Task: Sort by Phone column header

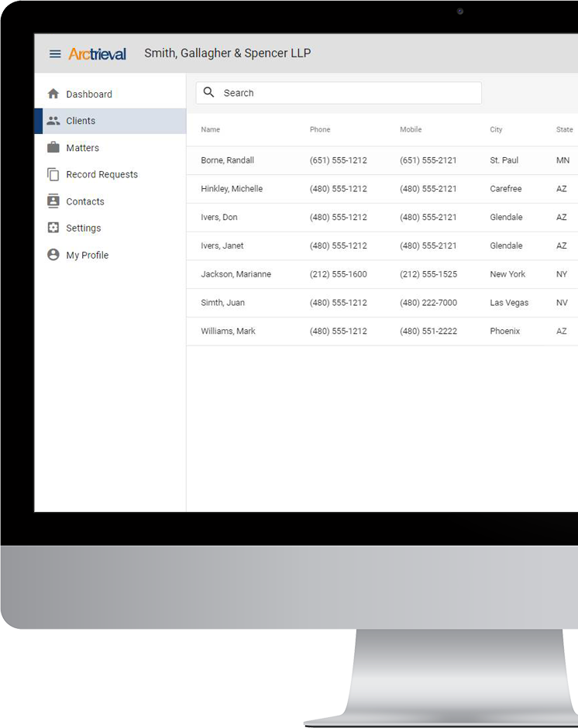Action: pyautogui.click(x=320, y=129)
